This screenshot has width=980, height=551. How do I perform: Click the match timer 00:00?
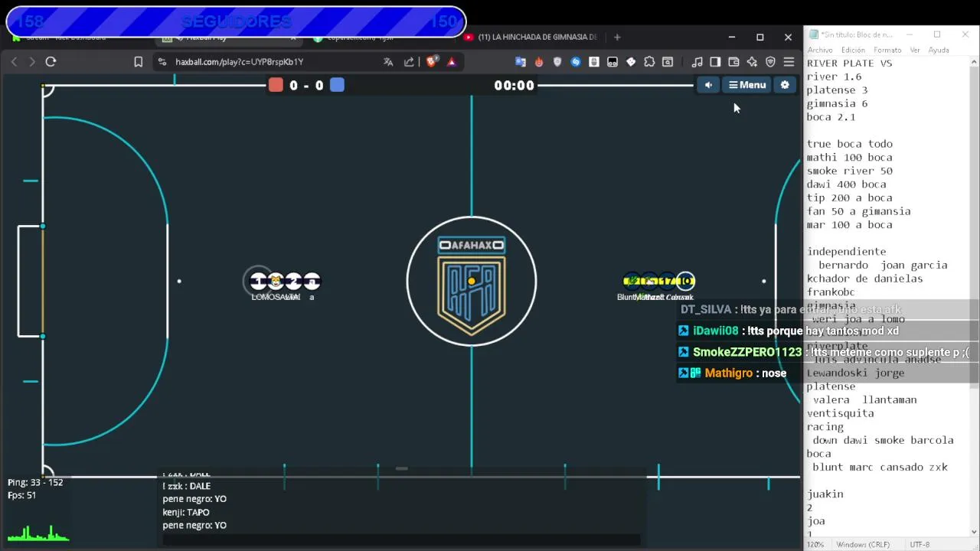pos(514,86)
